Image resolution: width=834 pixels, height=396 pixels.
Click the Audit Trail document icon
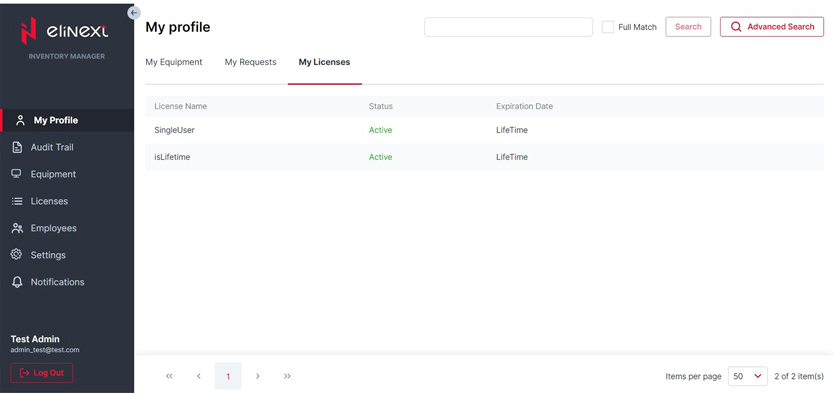point(17,147)
